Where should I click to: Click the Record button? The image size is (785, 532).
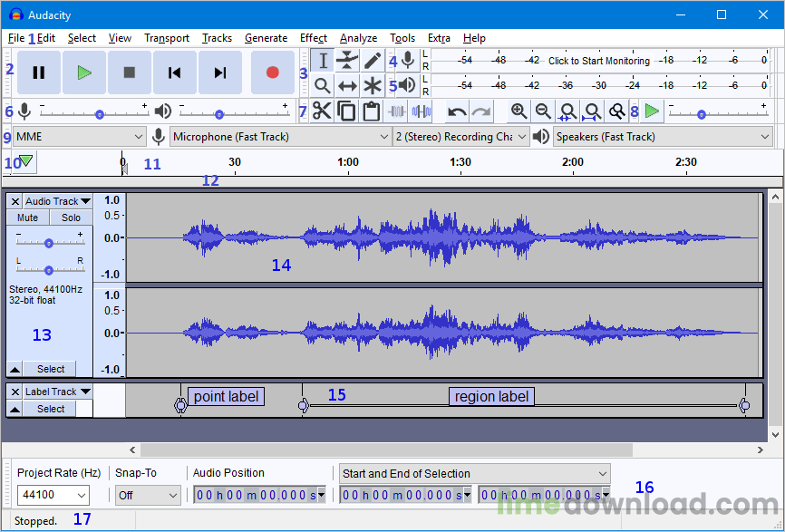click(272, 73)
